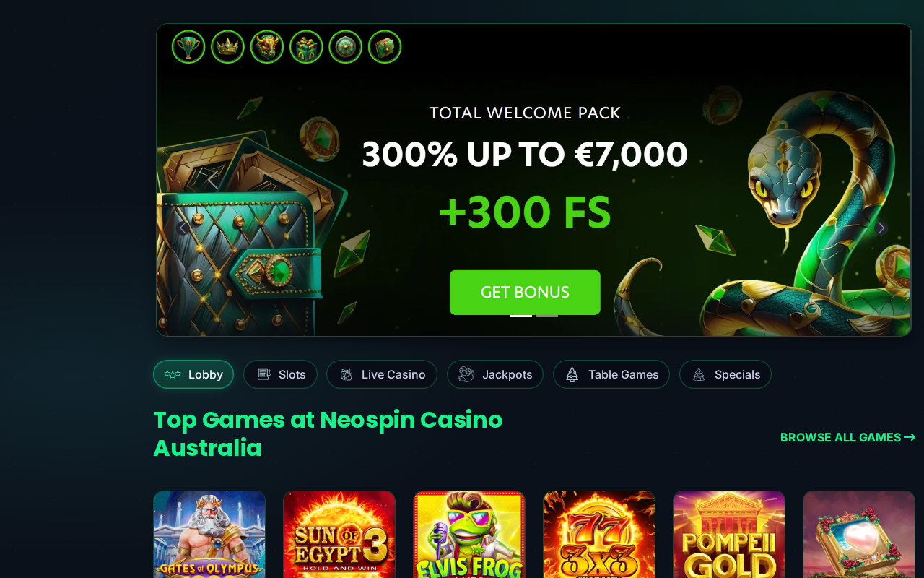Go to next banner slide arrow
Screen dimensions: 924x578
pos(881,228)
